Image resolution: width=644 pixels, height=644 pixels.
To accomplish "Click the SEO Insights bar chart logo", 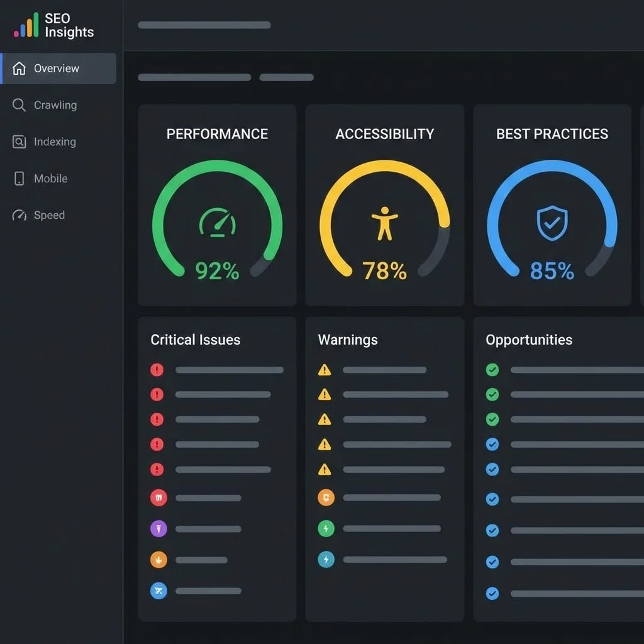I will pos(26,26).
